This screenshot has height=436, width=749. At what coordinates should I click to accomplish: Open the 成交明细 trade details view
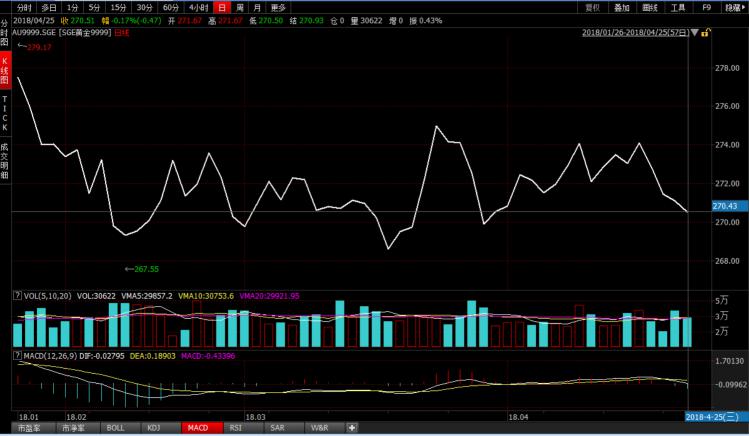coord(5,161)
